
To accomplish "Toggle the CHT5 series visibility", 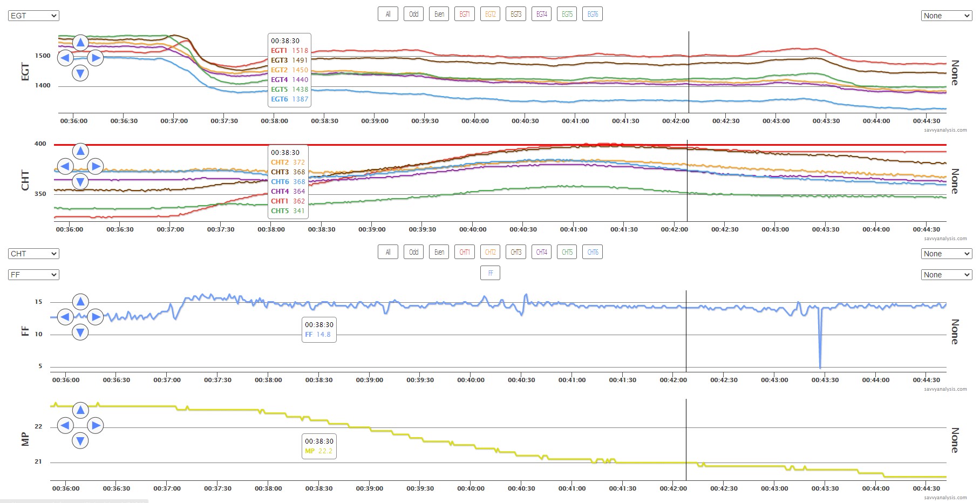I will (567, 252).
